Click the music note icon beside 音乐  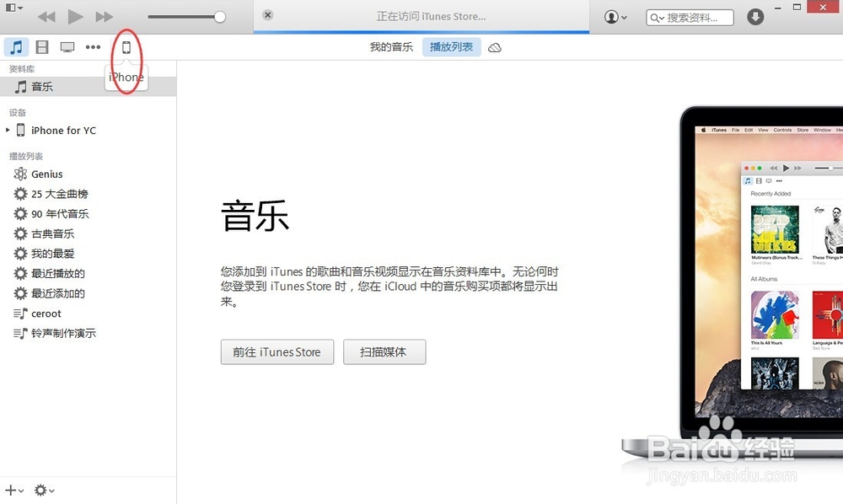[20, 87]
